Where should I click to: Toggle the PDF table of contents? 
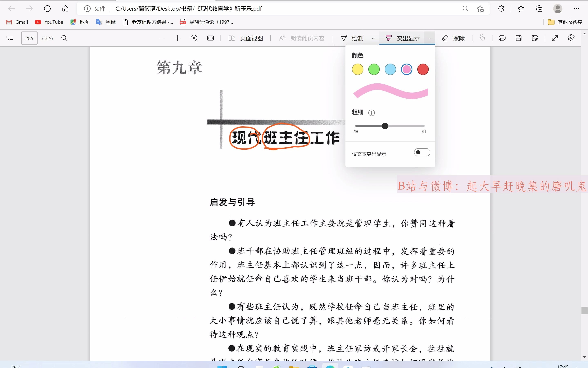pos(10,38)
